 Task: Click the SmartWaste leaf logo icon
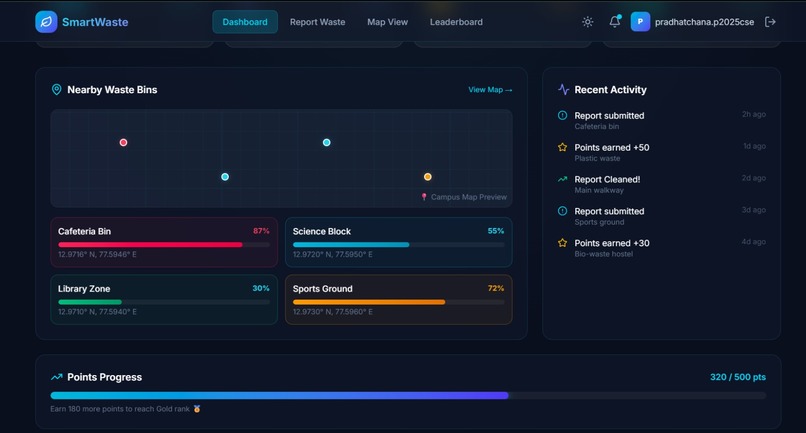click(46, 22)
